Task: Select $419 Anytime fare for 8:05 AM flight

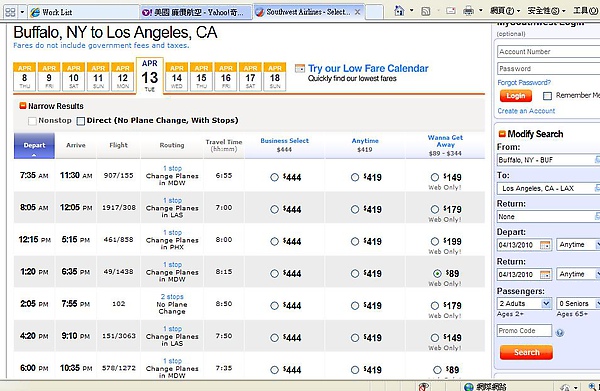Action: pyautogui.click(x=355, y=209)
